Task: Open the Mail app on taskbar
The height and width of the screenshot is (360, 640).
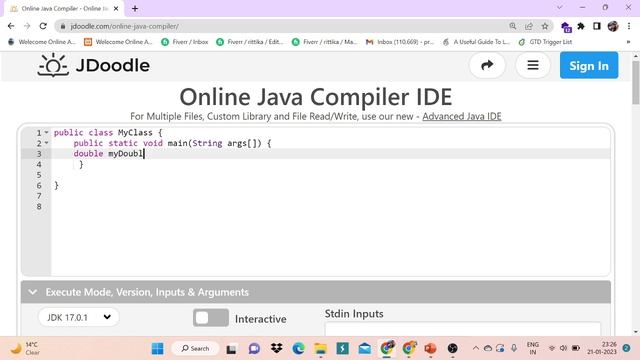Action: (364, 349)
